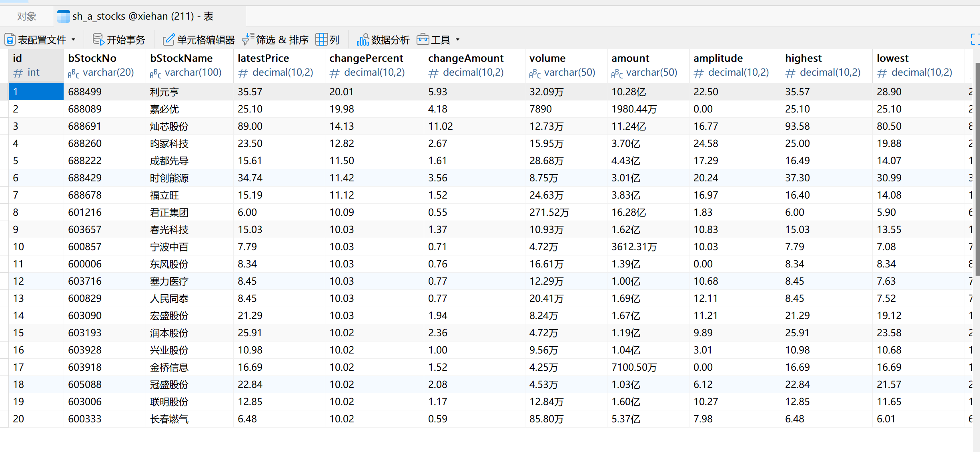Click the lowest column header
This screenshot has height=452, width=980.
click(x=918, y=66)
